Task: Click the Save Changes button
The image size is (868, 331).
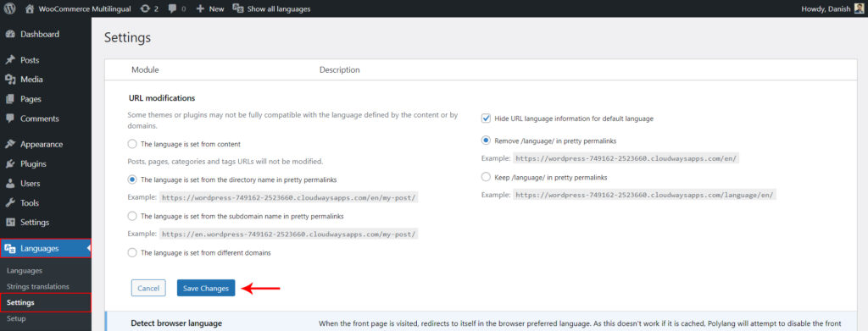Action: (206, 288)
